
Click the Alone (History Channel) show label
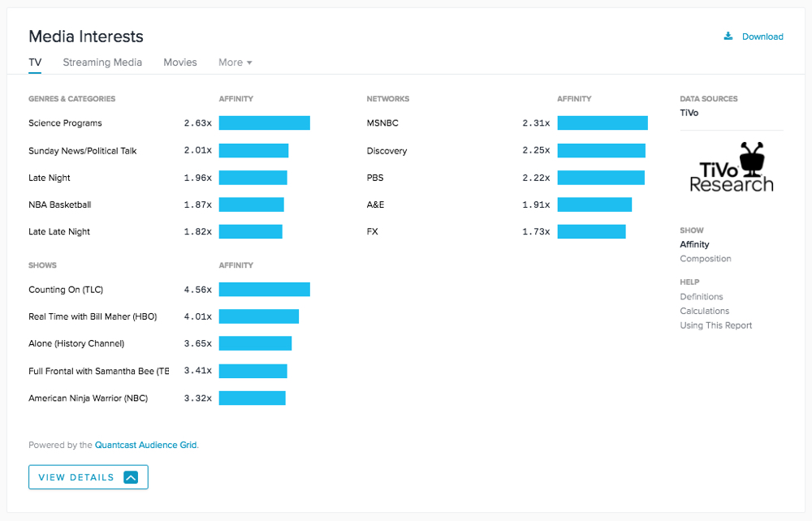pyautogui.click(x=76, y=343)
